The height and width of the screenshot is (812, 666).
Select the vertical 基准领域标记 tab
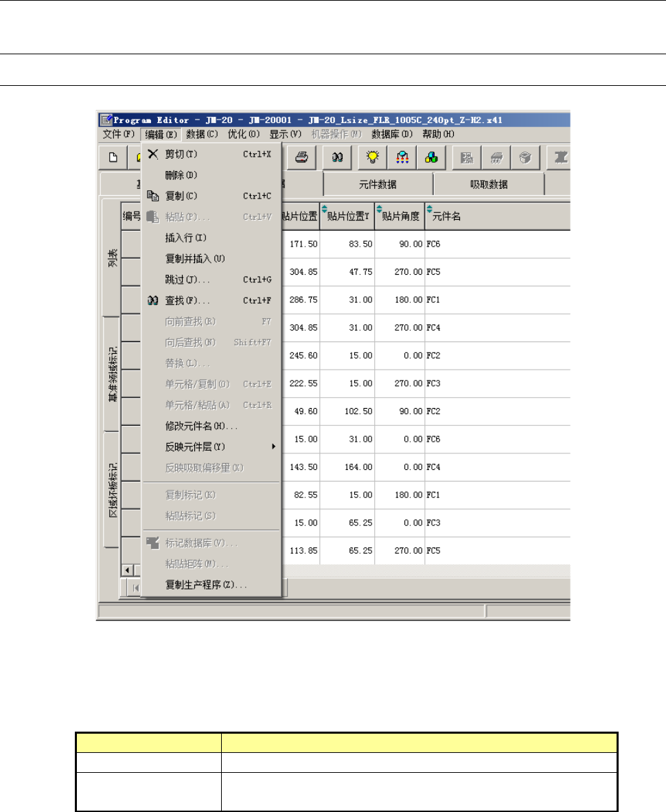(x=112, y=374)
